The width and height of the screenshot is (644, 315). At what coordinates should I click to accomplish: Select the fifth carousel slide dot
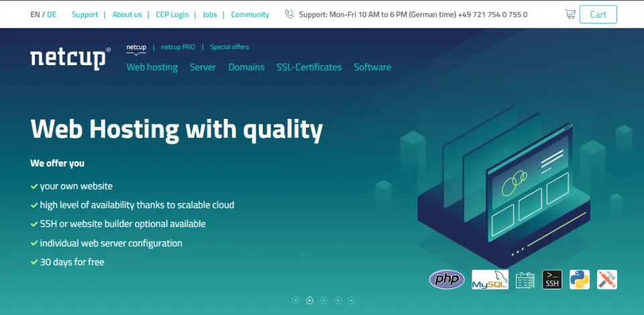[x=352, y=300]
